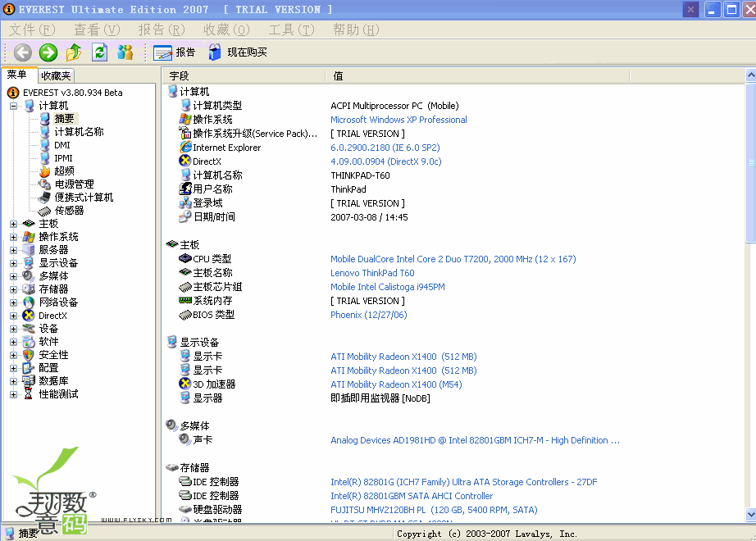
Task: Open the 文件(F) menu
Action: coord(32,30)
